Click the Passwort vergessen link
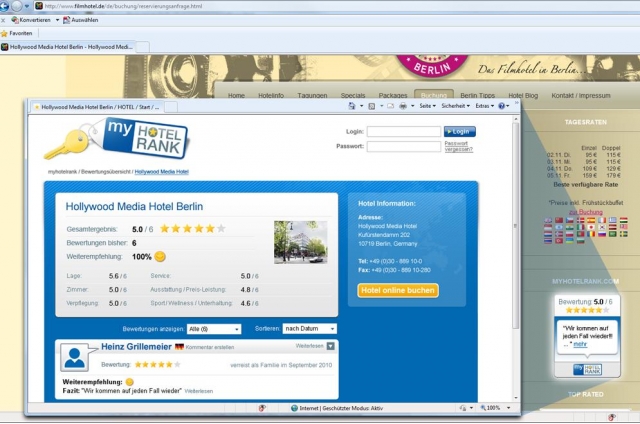640x424 pixels. click(x=458, y=148)
